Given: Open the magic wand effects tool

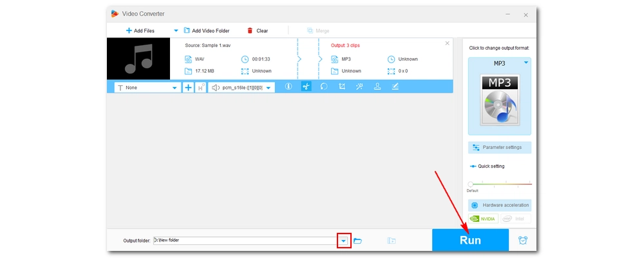Looking at the screenshot, I should 359,86.
